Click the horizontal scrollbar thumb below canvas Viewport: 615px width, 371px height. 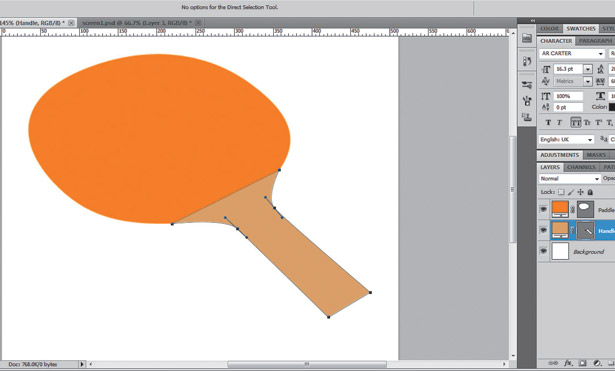pos(307,364)
